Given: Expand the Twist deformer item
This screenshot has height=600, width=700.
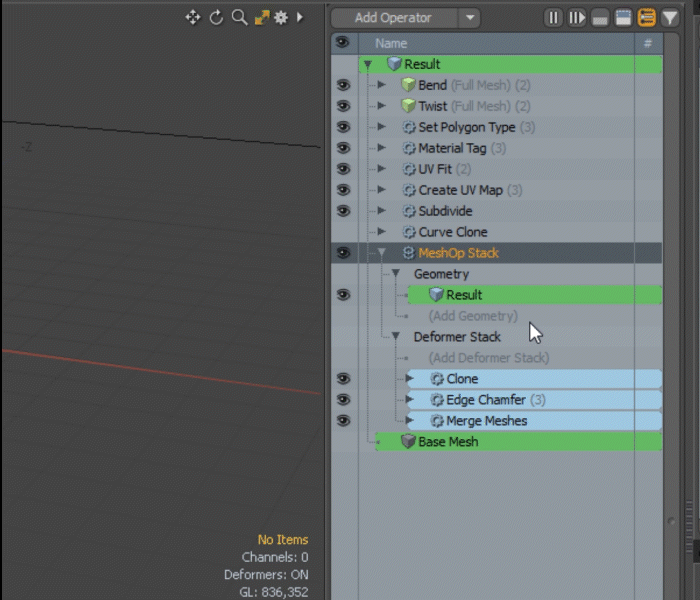Looking at the screenshot, I should pyautogui.click(x=381, y=106).
